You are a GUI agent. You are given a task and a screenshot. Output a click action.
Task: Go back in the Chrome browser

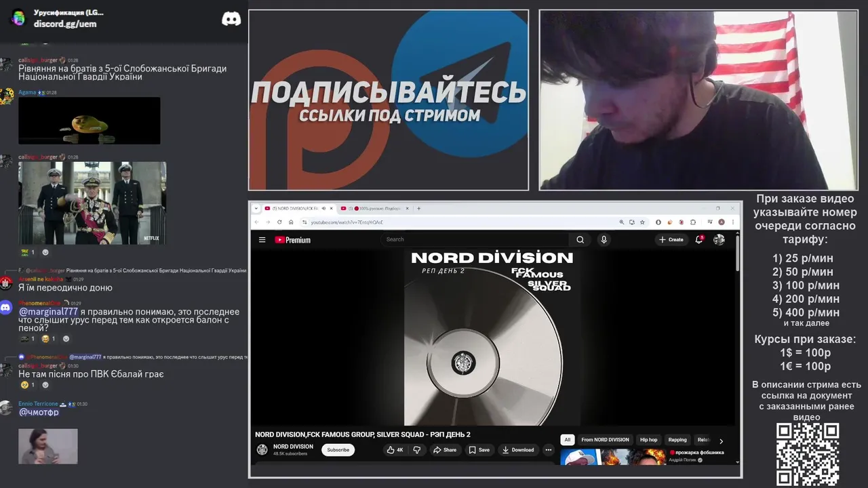pos(257,222)
